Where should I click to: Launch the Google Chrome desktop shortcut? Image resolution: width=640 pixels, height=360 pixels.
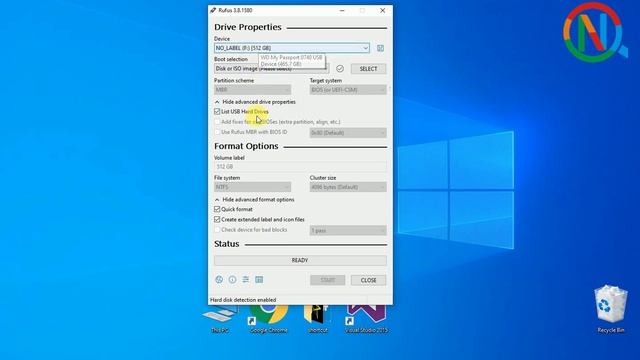269,319
